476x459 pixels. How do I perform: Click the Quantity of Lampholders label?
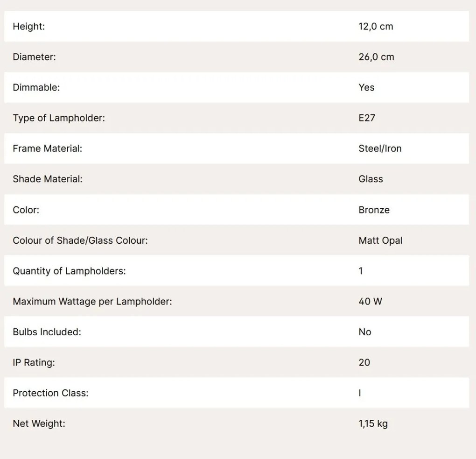(x=69, y=271)
